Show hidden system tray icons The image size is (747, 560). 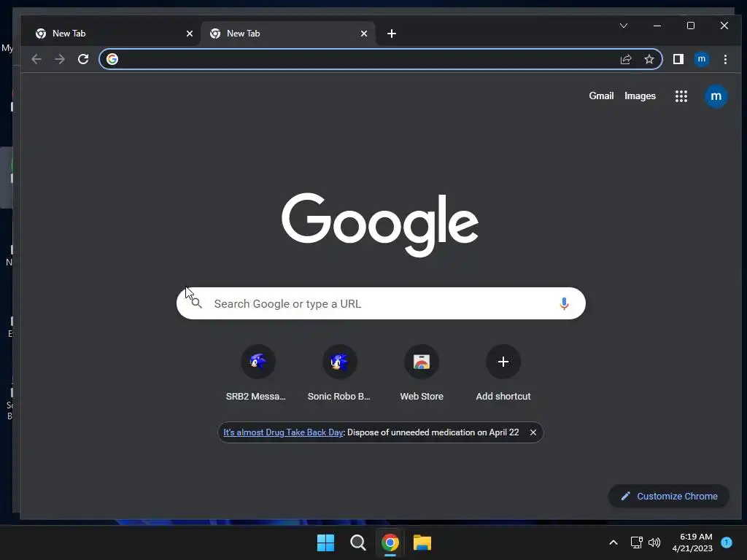(x=614, y=542)
